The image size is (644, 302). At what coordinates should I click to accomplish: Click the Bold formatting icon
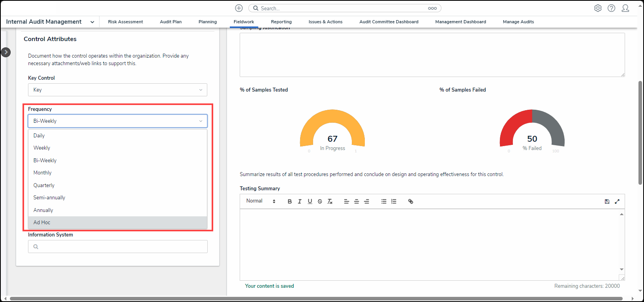pos(289,201)
